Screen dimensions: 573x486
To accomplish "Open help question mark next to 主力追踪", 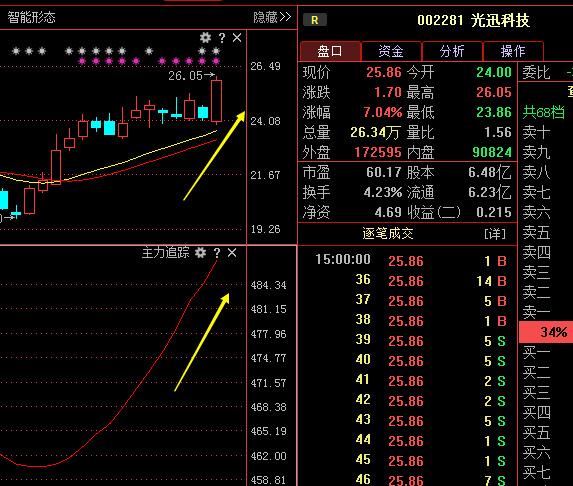I will 217,253.
